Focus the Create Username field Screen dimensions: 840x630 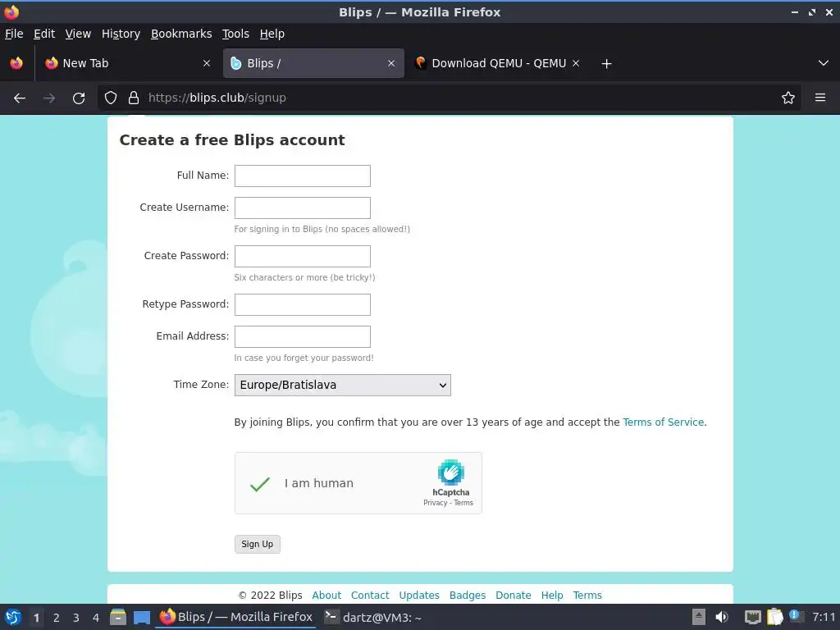302,208
